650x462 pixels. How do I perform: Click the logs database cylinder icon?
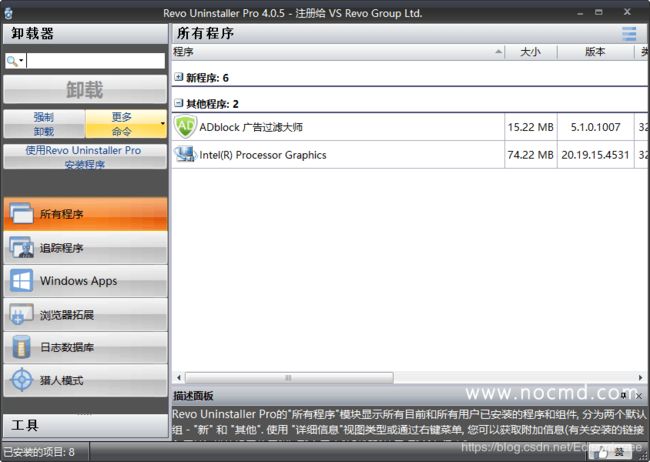pyautogui.click(x=21, y=347)
